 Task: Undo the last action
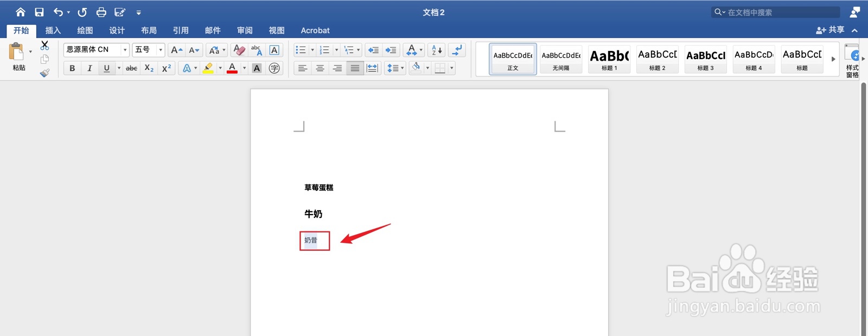[58, 12]
